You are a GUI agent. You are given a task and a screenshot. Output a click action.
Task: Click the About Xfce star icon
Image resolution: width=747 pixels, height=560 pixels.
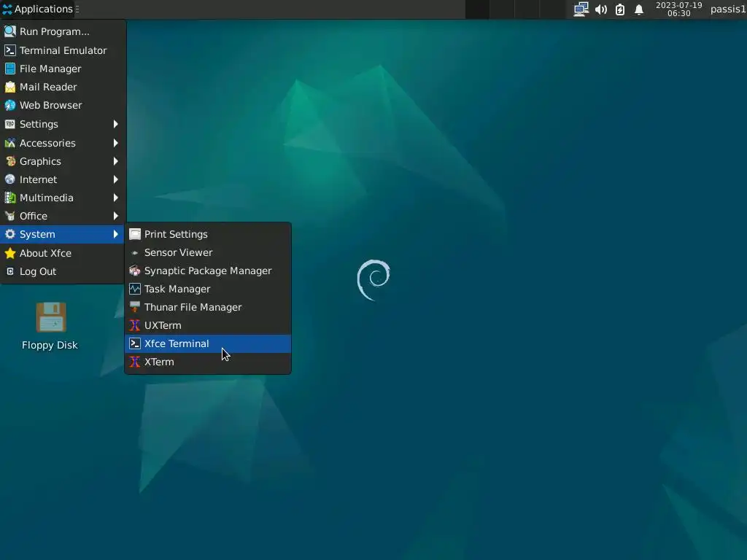[x=10, y=253]
